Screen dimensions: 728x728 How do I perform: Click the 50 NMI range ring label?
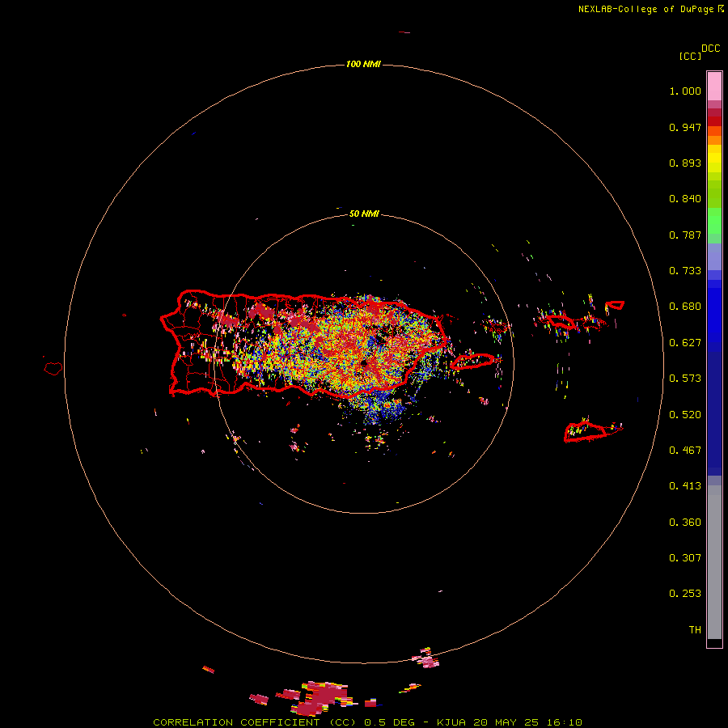pos(364,214)
